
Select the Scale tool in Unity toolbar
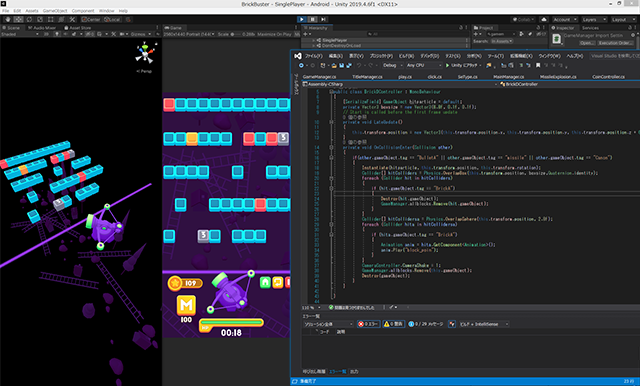pos(40,19)
